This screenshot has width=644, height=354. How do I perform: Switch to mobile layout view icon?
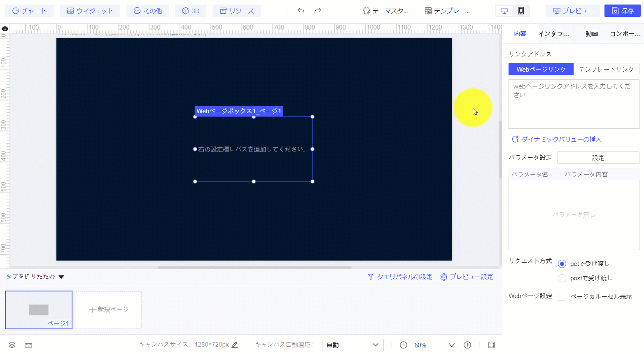click(x=521, y=11)
